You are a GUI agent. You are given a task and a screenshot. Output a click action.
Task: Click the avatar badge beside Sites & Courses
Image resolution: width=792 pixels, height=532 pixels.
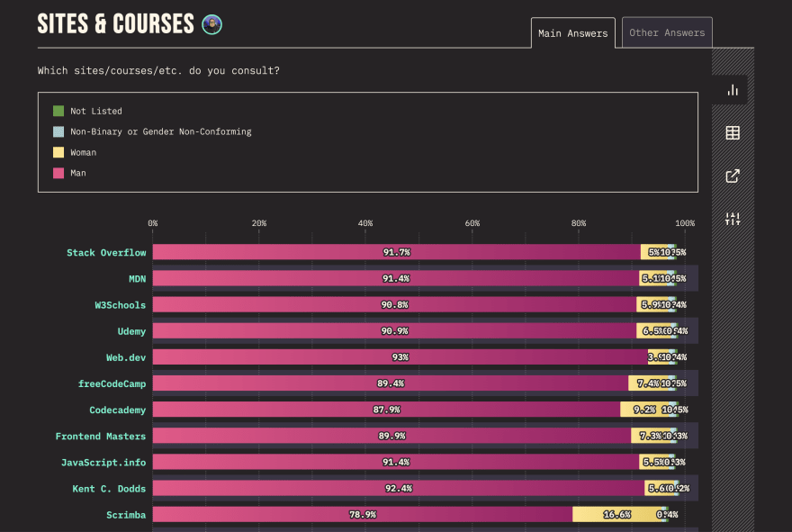tap(211, 24)
